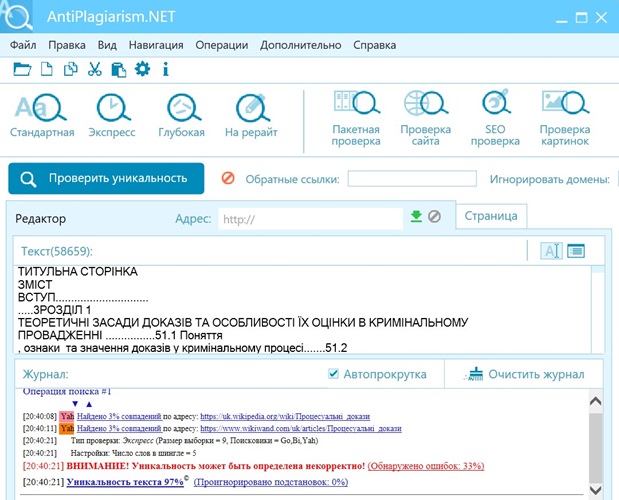Toggle the text mode 'A' icon
The height and width of the screenshot is (500, 619).
(551, 251)
